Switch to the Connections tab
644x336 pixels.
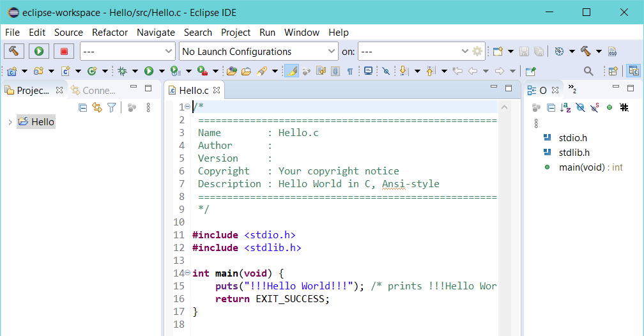coord(94,90)
